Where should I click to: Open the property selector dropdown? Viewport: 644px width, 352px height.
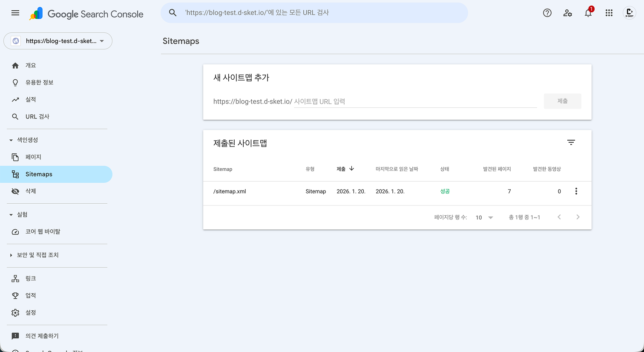point(58,41)
